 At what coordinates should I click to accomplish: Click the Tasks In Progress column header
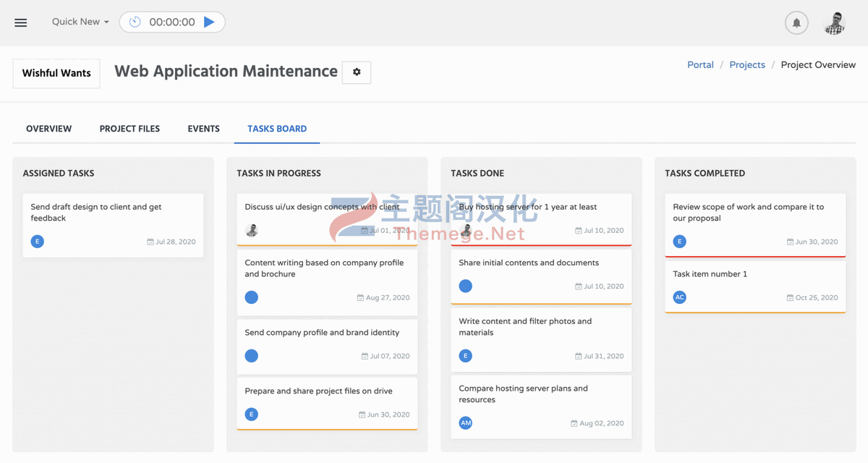point(278,174)
